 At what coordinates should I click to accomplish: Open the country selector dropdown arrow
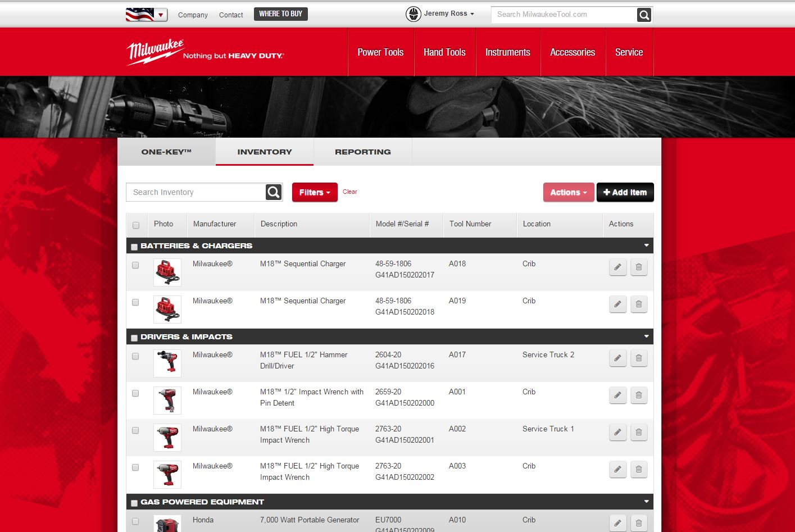161,15
